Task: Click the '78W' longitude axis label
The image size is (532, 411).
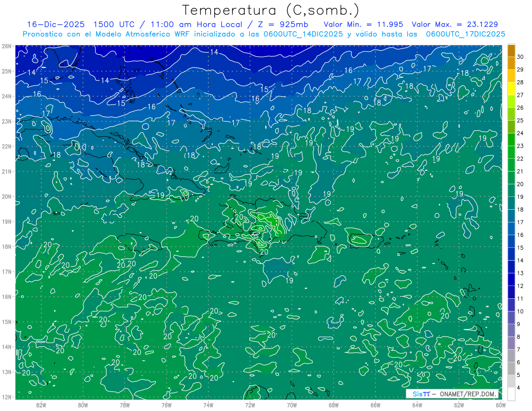Action: pyautogui.click(x=125, y=404)
